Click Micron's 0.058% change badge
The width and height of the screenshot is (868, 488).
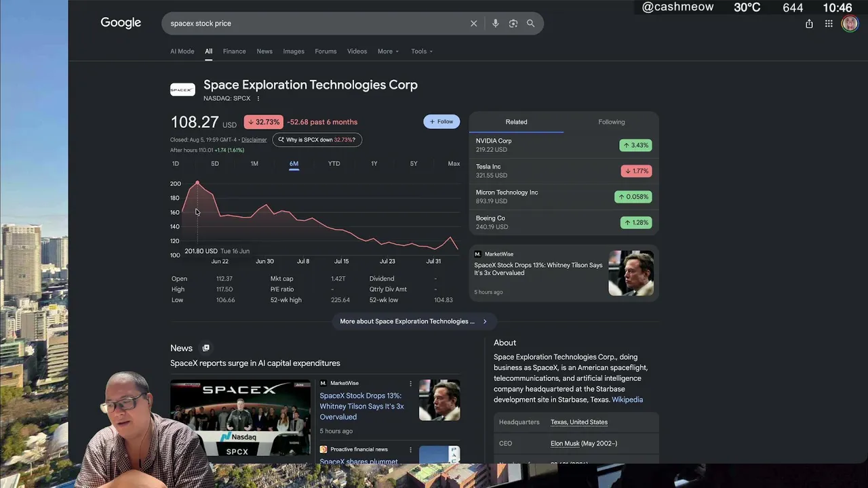coord(633,197)
